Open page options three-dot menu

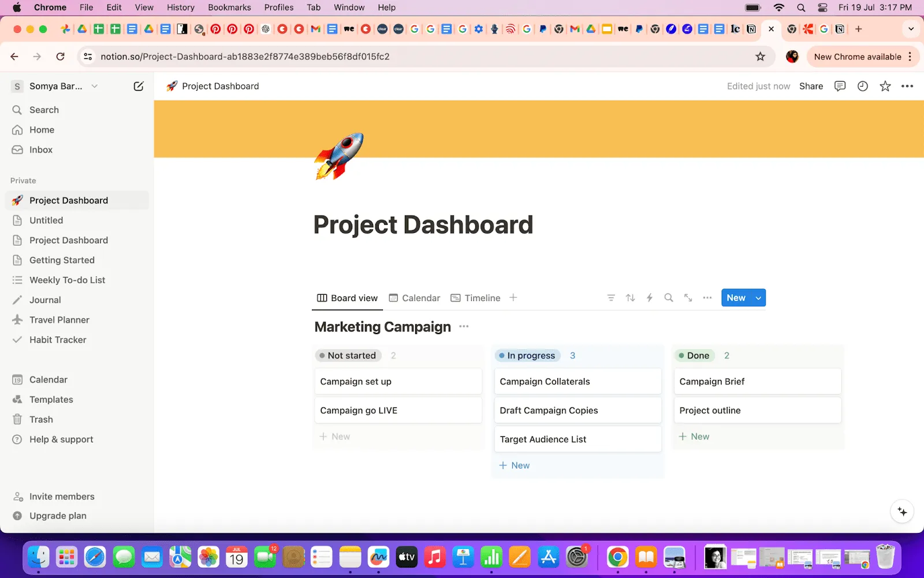(907, 86)
